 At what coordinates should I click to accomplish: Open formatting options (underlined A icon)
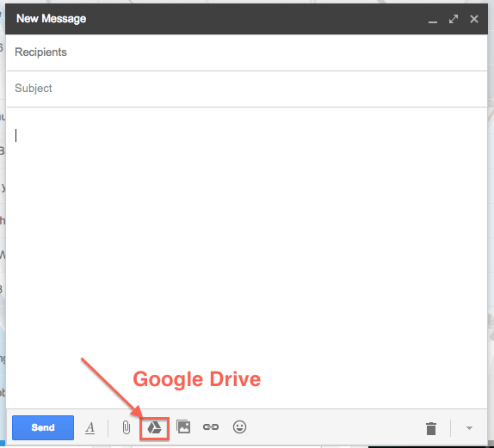[90, 428]
